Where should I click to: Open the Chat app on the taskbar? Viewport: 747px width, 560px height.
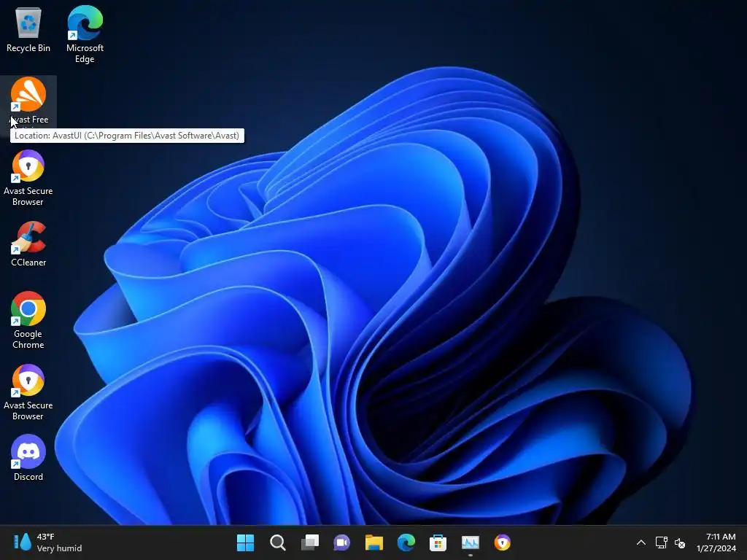341,542
